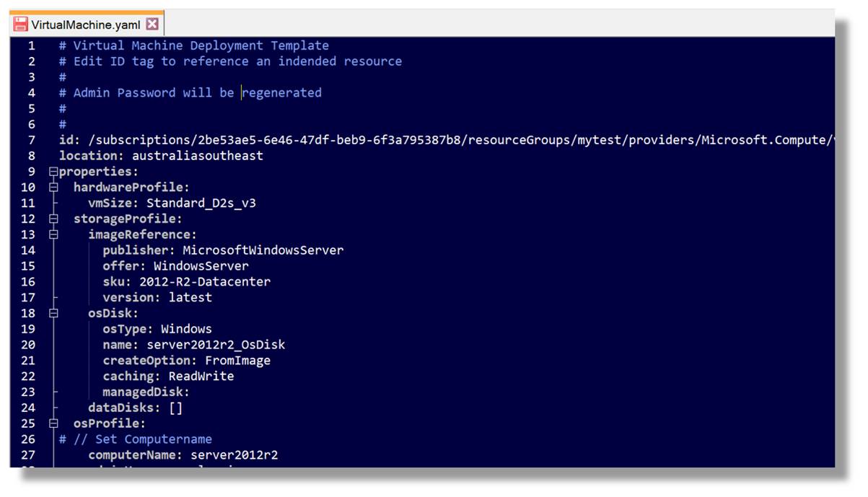Collapse the storageProfile fold marker
868x497 pixels.
53,219
